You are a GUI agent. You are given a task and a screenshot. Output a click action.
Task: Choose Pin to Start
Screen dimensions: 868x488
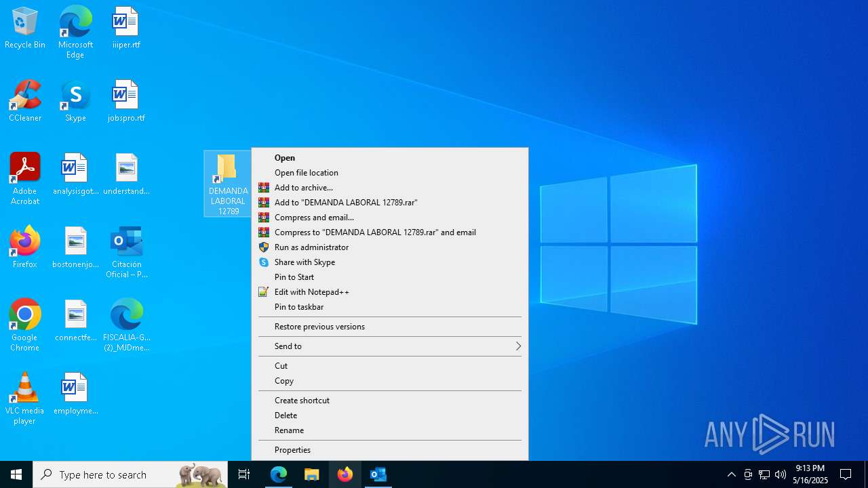(x=390, y=277)
